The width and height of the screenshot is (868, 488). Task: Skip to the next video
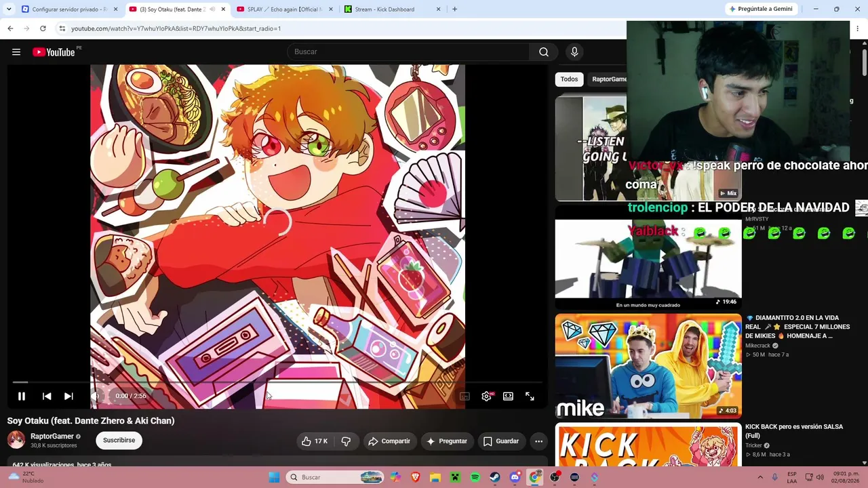(x=68, y=396)
